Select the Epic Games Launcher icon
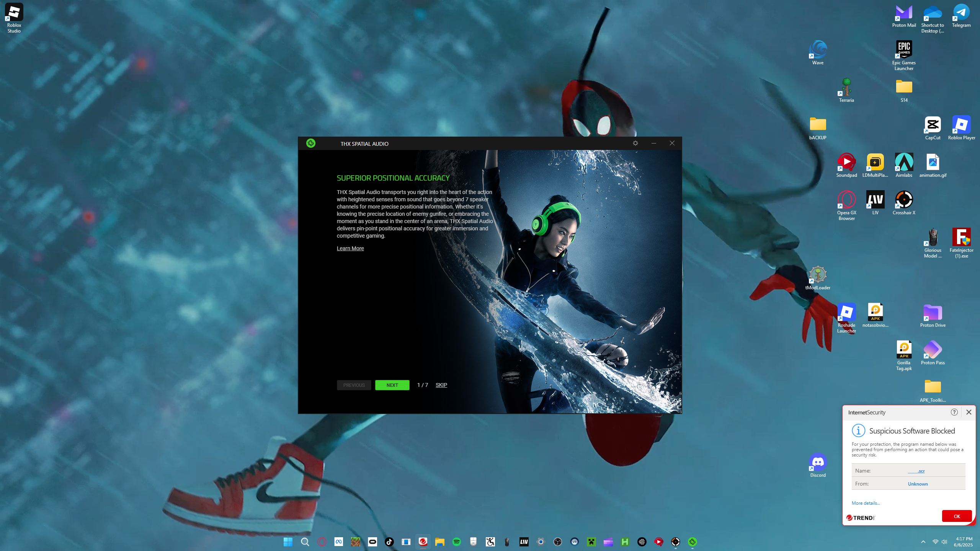Screen dimensions: 980x551 904,55
